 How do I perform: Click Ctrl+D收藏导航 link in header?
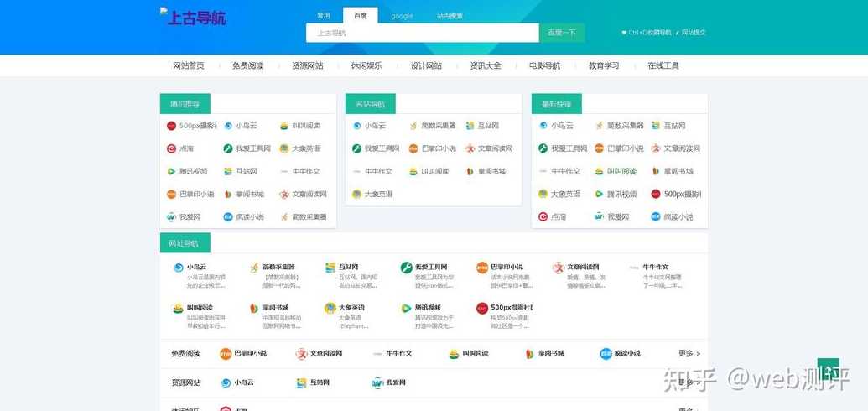click(x=647, y=33)
